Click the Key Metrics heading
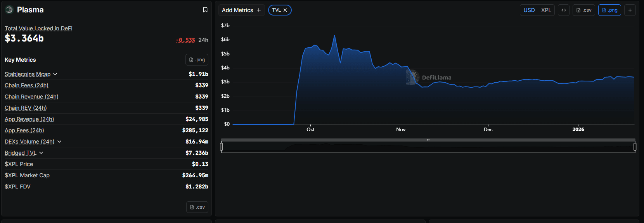This screenshot has width=644, height=223. (x=20, y=60)
